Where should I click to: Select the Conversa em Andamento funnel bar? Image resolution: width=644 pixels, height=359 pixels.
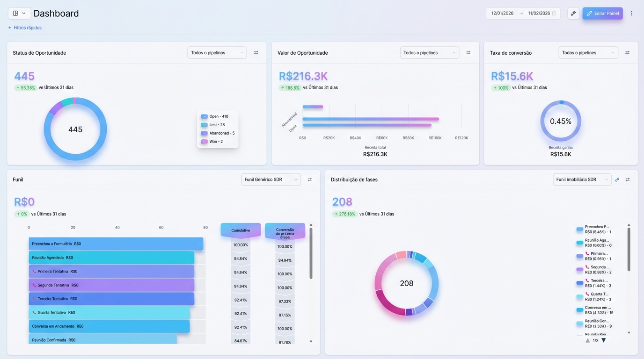(x=109, y=326)
